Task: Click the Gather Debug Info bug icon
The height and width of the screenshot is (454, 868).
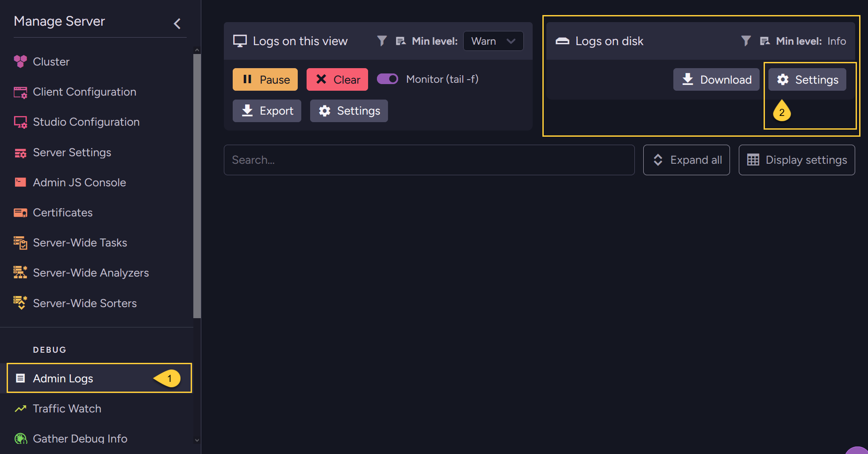Action: pos(20,439)
